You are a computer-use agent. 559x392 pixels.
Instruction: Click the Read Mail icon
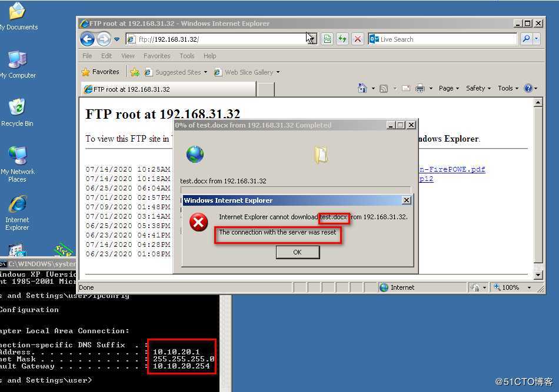tap(405, 88)
